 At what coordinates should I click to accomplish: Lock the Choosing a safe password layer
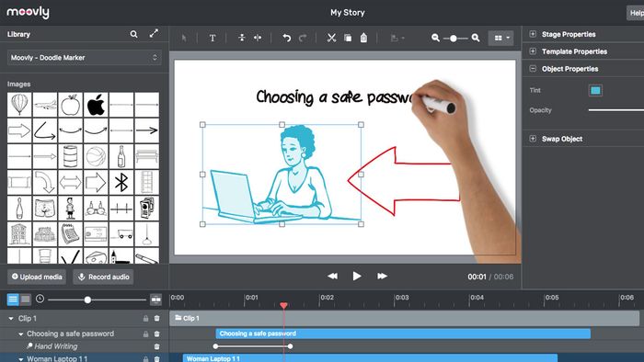pyautogui.click(x=145, y=334)
